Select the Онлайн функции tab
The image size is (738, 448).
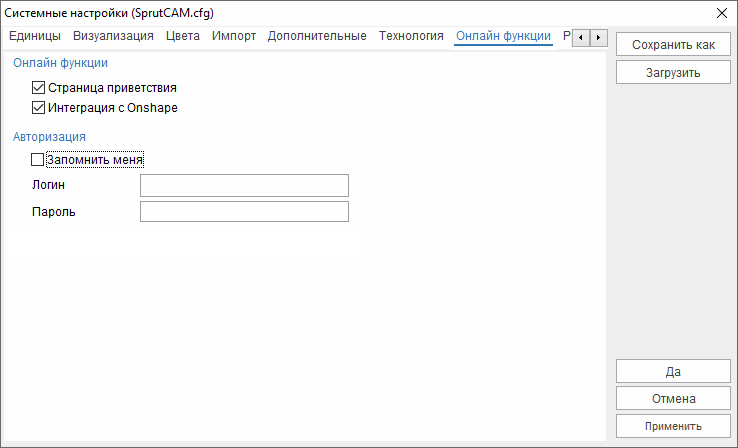coord(503,36)
